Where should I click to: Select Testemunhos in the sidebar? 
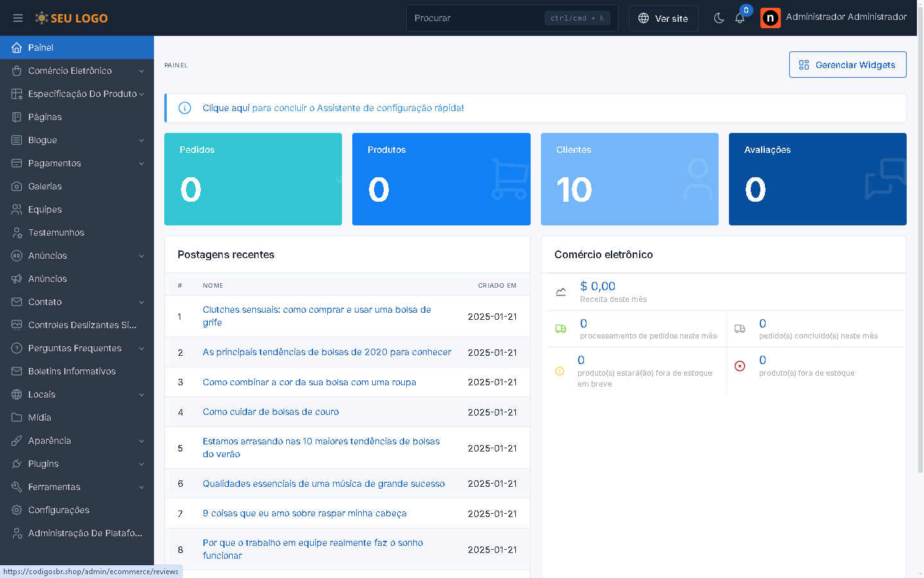point(56,232)
